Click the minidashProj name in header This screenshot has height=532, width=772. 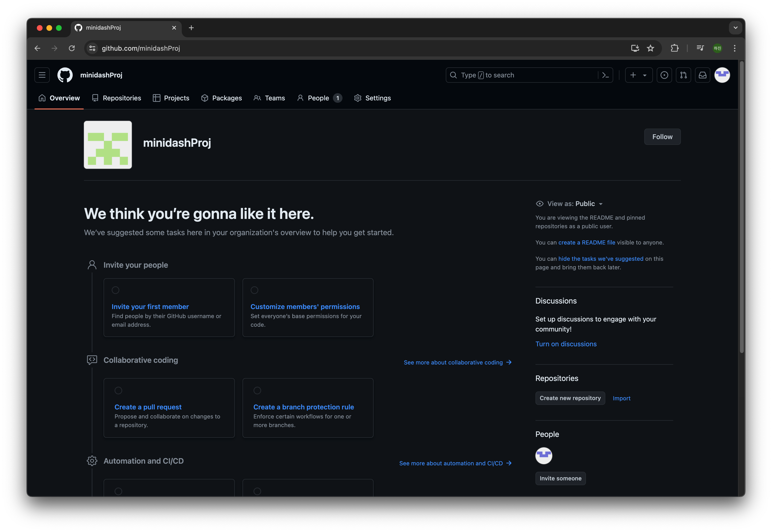101,75
